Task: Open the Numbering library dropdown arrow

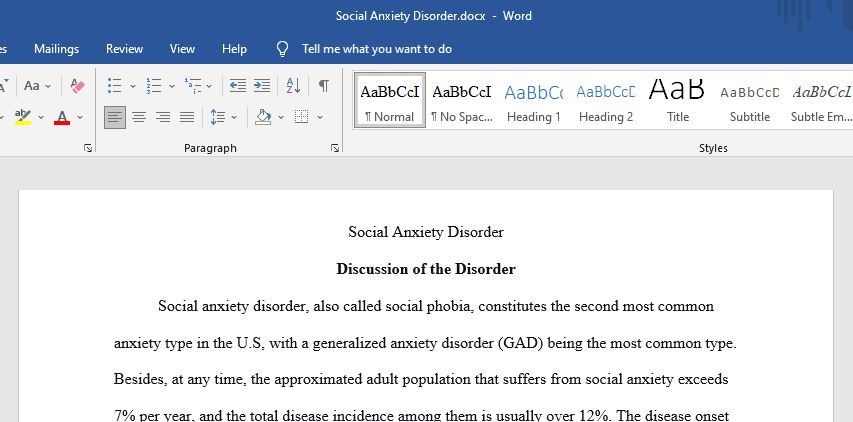Action: 171,86
